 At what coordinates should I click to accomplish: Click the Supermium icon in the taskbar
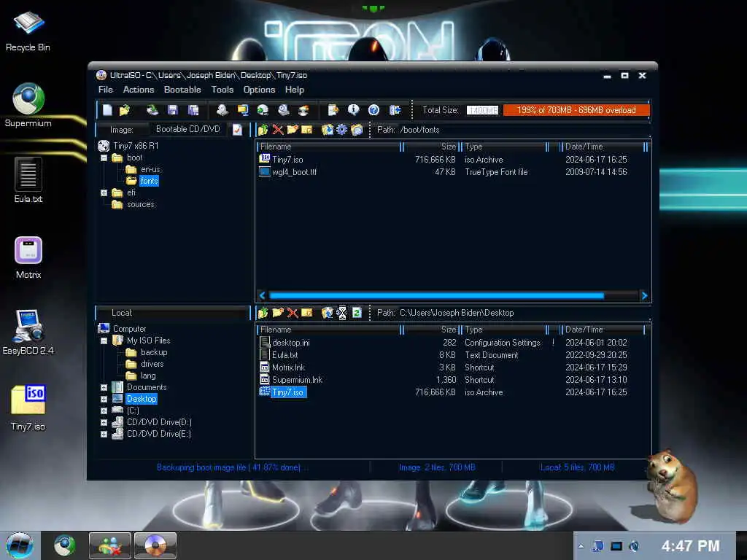[x=64, y=545]
